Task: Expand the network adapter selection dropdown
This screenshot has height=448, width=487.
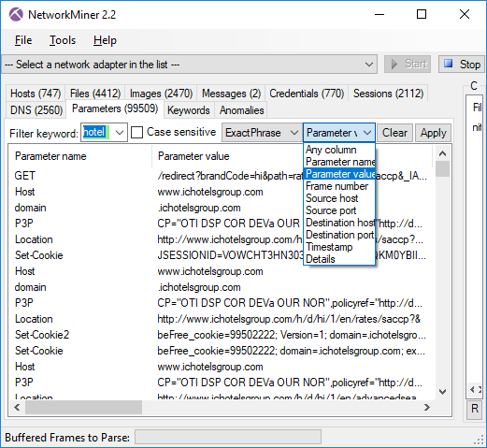Action: tap(369, 65)
